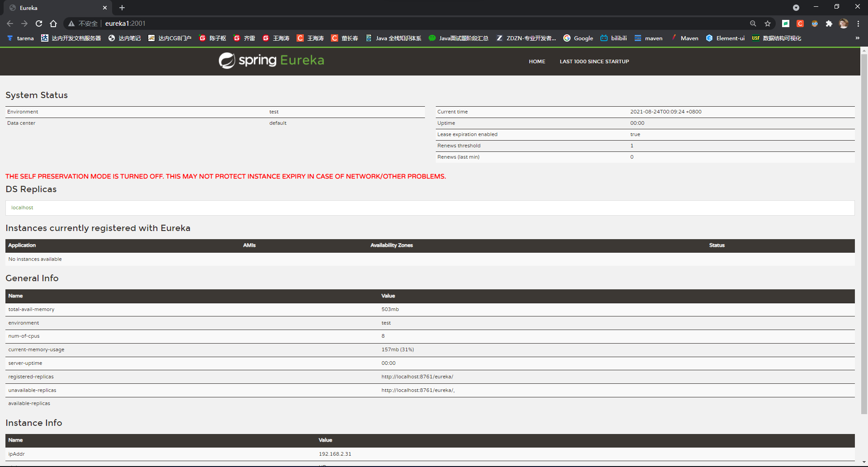This screenshot has height=467, width=868.
Task: Click the num-of-cpus row label
Action: point(24,336)
